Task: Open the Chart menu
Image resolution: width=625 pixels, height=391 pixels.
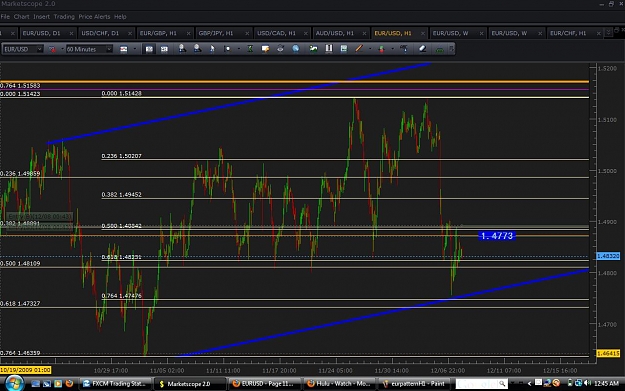Action: tap(21, 17)
